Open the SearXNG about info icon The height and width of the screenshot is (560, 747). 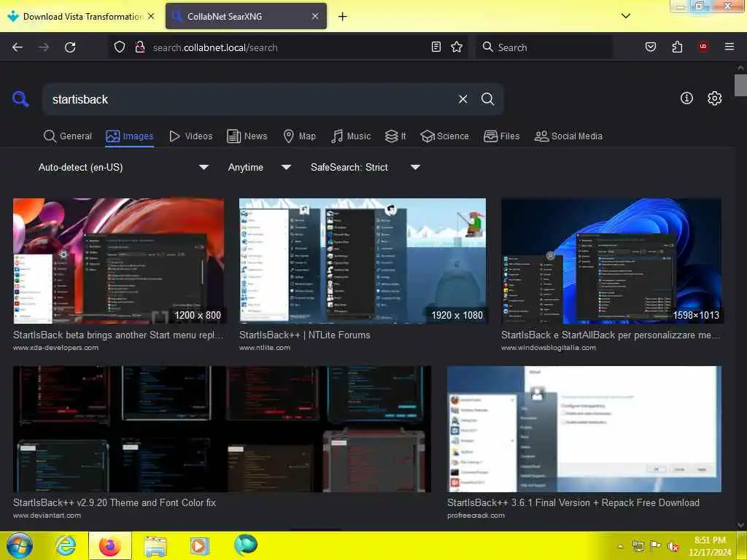click(x=686, y=98)
